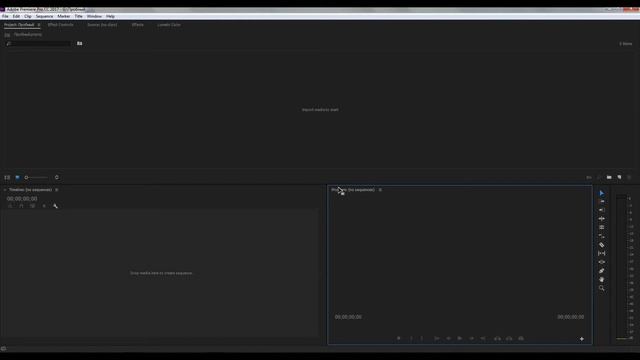Screen dimensions: 640x360
Task: Open the Clip menu
Action: pyautogui.click(x=28, y=16)
